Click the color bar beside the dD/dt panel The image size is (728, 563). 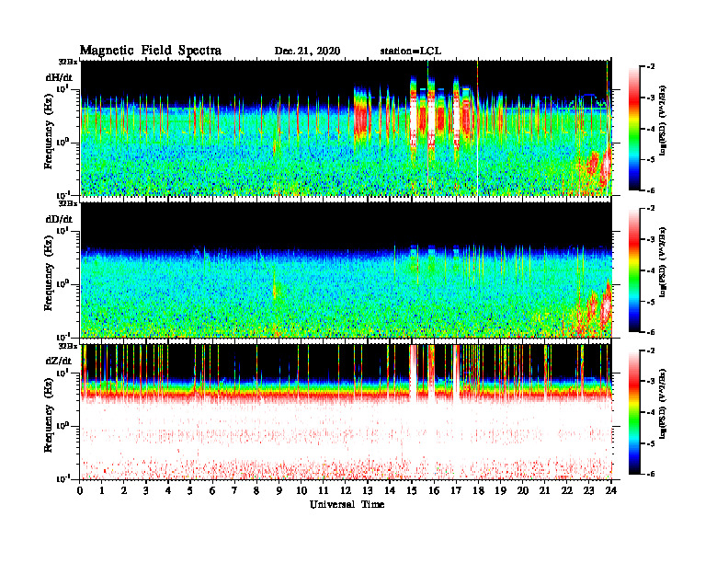coord(634,270)
